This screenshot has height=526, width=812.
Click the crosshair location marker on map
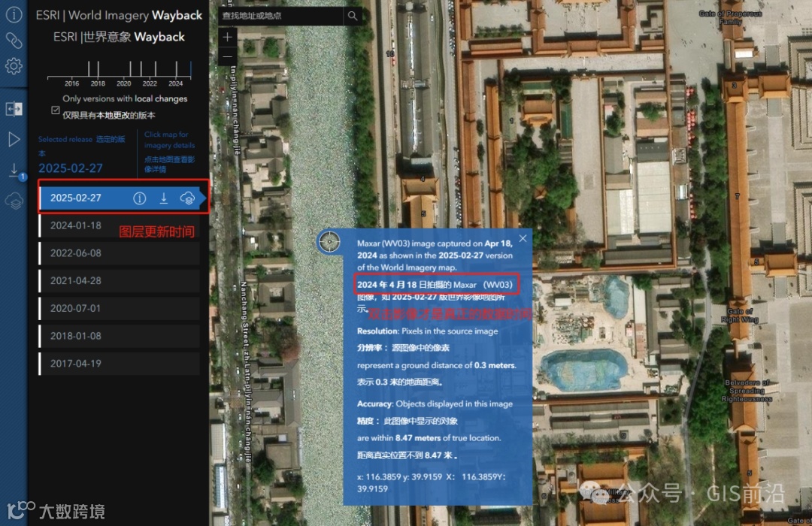[329, 242]
